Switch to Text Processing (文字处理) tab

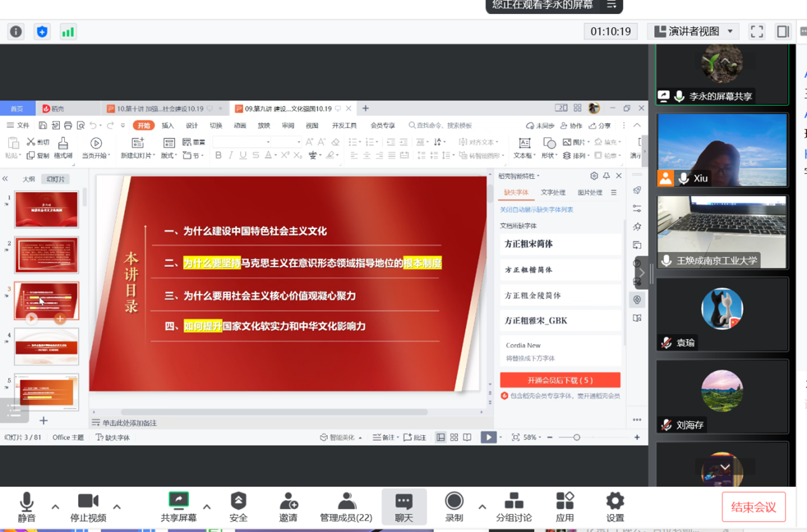click(x=553, y=192)
